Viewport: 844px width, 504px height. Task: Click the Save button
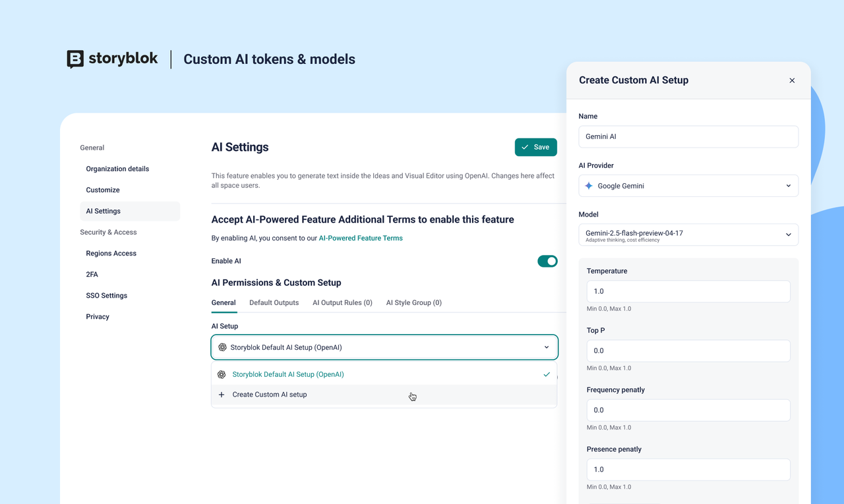[x=535, y=147]
